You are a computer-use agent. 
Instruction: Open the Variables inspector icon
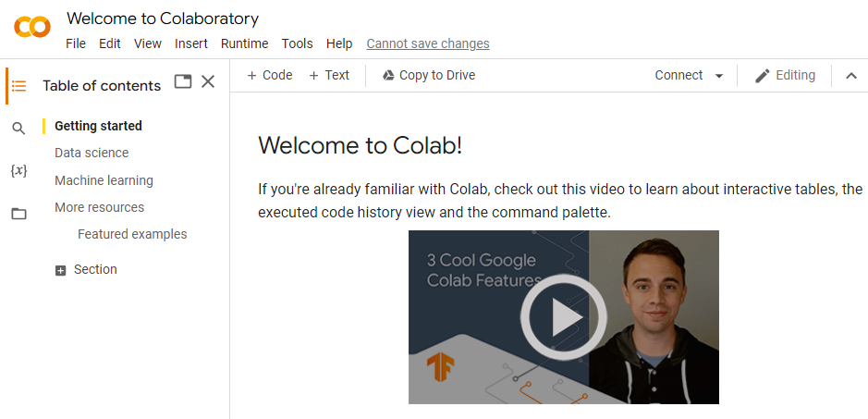[x=18, y=171]
